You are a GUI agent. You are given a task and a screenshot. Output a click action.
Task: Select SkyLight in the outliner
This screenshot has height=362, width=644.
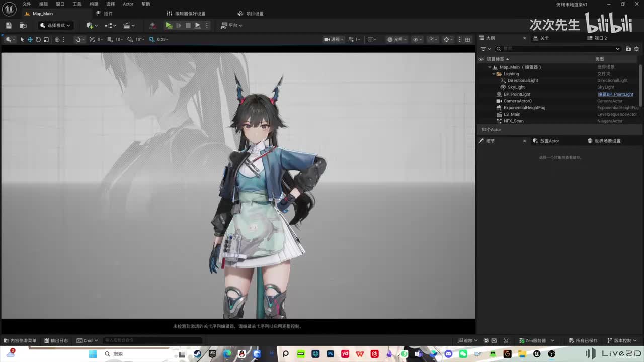[516, 87]
